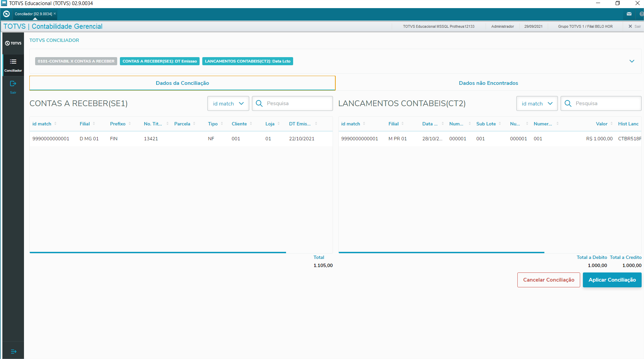Click the Total a Debito label
This screenshot has height=359, width=644.
tap(592, 257)
